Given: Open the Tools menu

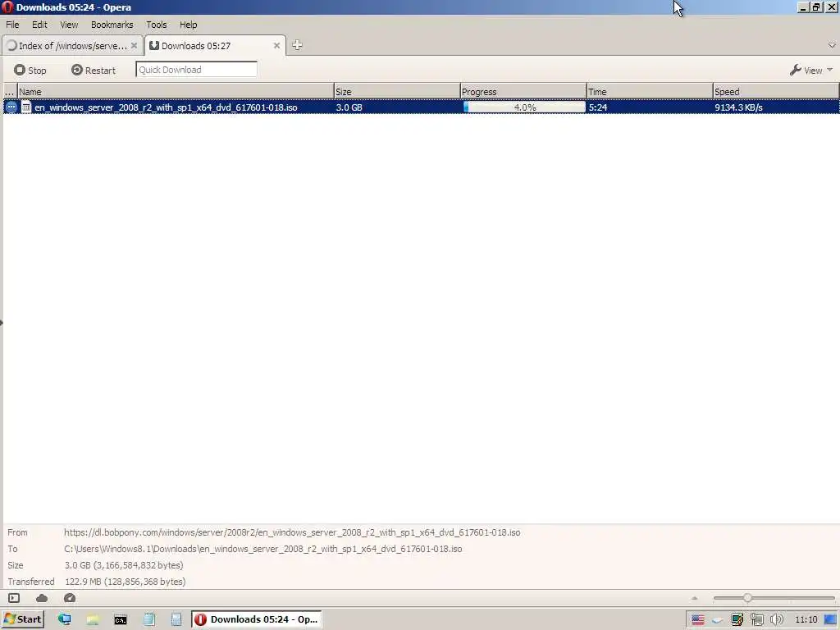Looking at the screenshot, I should 157,25.
